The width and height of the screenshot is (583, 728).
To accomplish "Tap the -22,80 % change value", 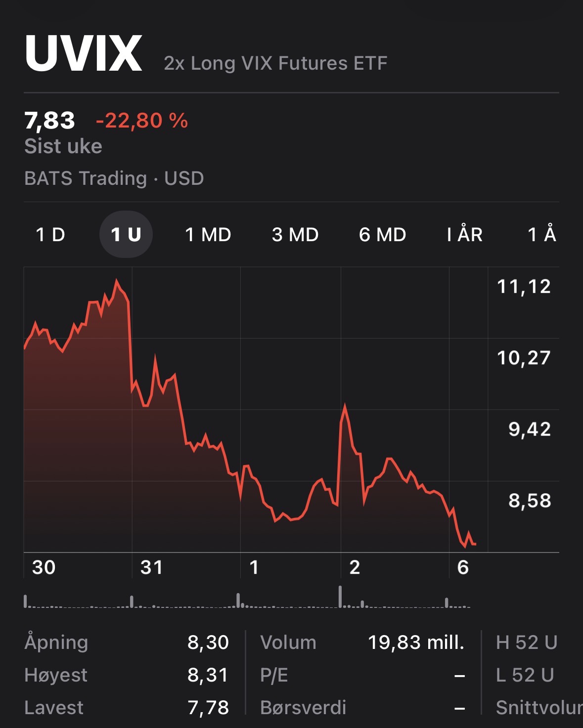I will point(142,121).
